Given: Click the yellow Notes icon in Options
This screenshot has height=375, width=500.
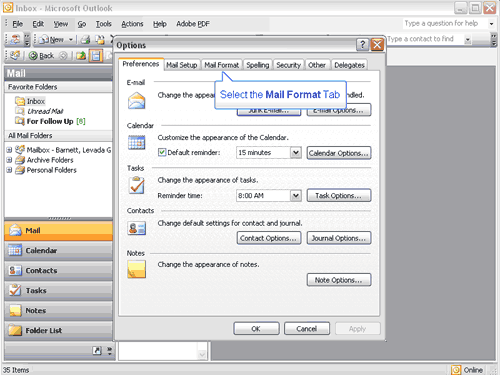Looking at the screenshot, I should [137, 269].
